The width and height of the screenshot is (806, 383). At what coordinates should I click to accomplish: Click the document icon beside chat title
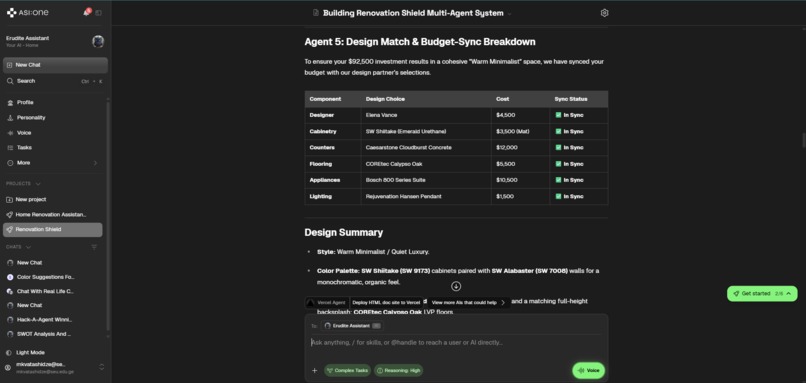click(x=316, y=13)
